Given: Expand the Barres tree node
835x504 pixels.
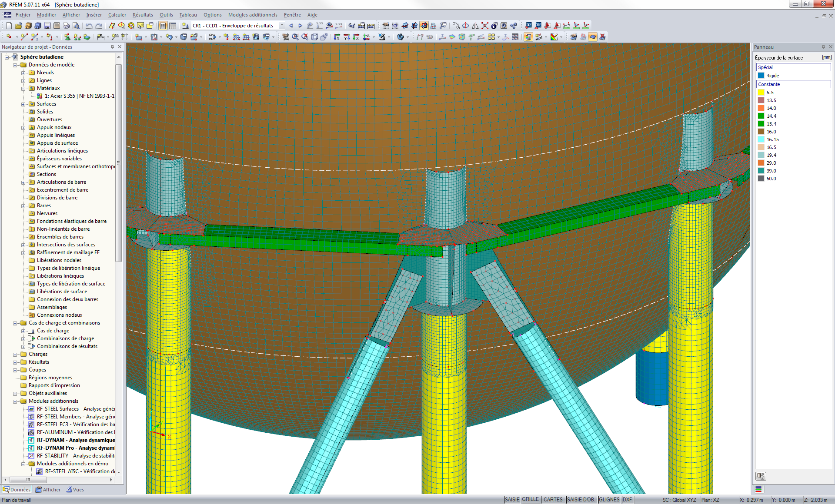Looking at the screenshot, I should (23, 206).
